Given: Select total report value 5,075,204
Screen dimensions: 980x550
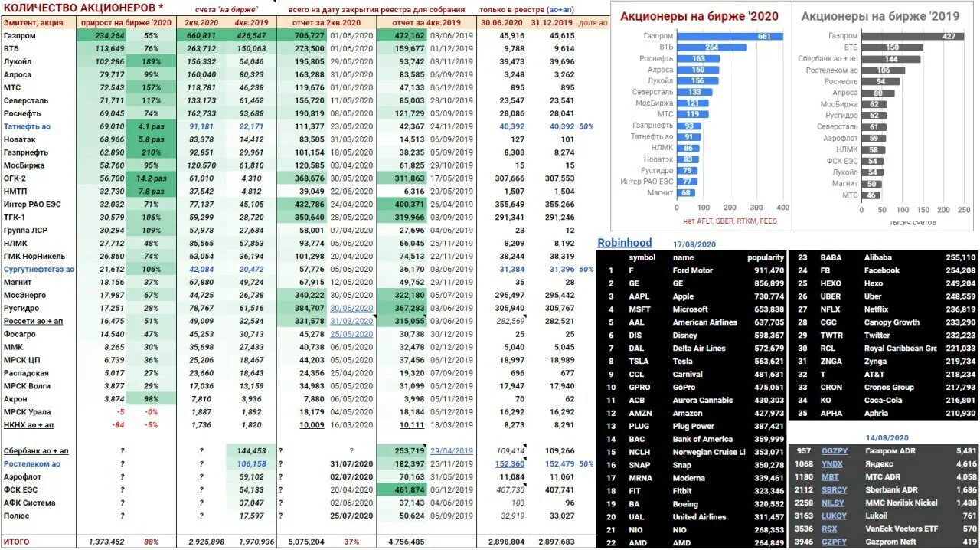Looking at the screenshot, I should point(308,542).
